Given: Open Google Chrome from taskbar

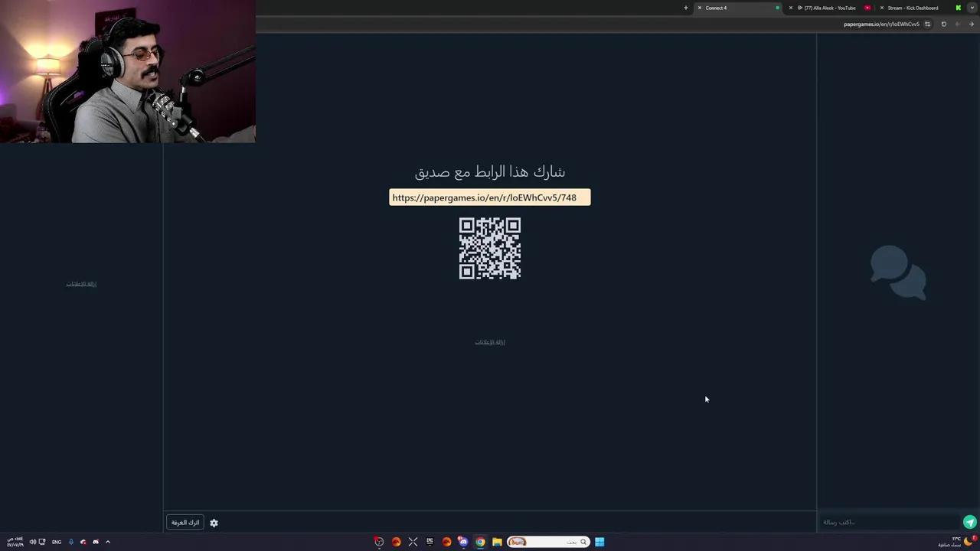Looking at the screenshot, I should (x=480, y=542).
